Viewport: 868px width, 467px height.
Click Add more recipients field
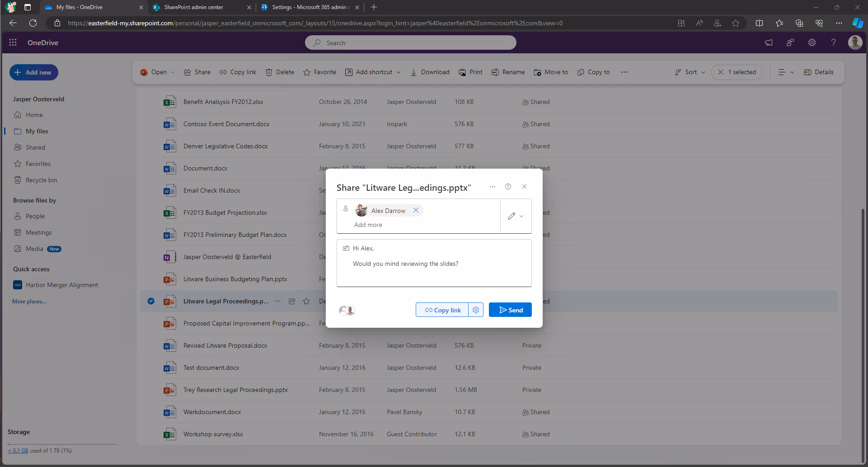(368, 225)
